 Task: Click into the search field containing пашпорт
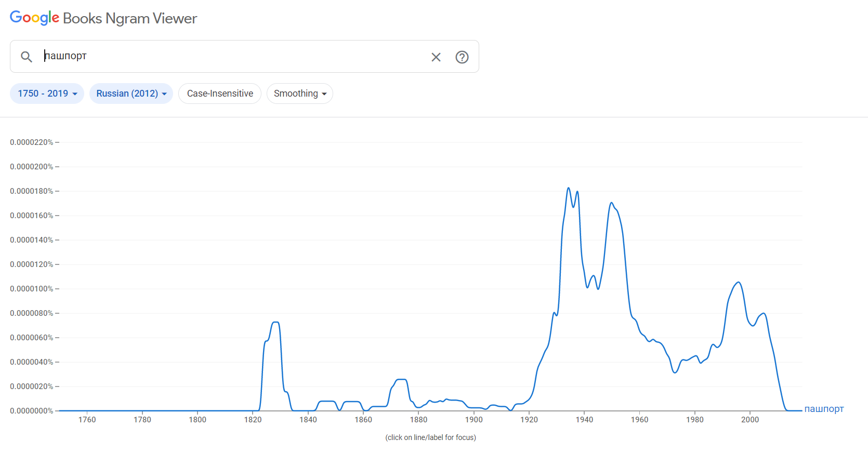click(234, 56)
